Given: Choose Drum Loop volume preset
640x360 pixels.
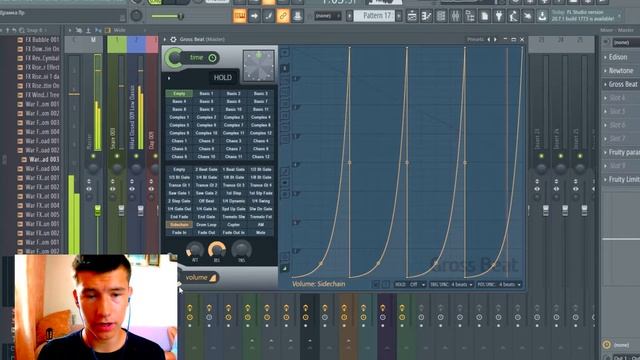Looking at the screenshot, I should [x=206, y=224].
